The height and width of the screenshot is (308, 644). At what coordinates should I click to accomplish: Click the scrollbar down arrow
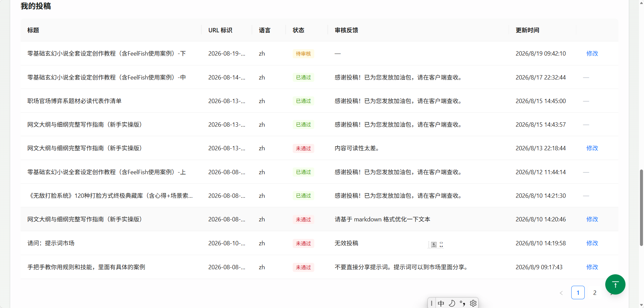[641, 305]
